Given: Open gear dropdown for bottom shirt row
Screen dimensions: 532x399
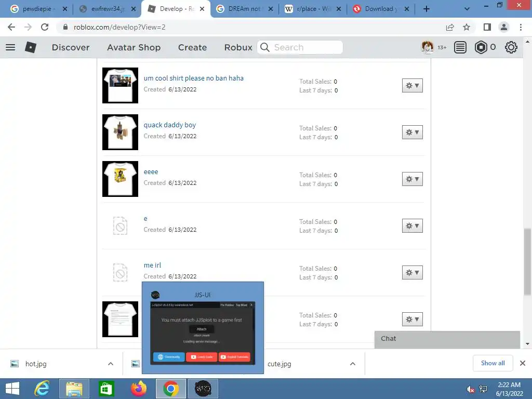Looking at the screenshot, I should click(x=412, y=320).
